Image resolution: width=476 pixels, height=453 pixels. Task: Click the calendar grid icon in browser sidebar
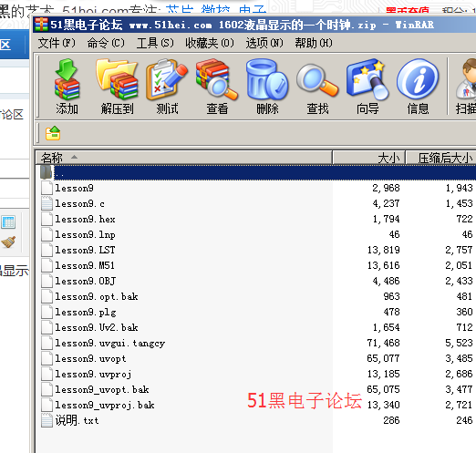pyautogui.click(x=8, y=222)
